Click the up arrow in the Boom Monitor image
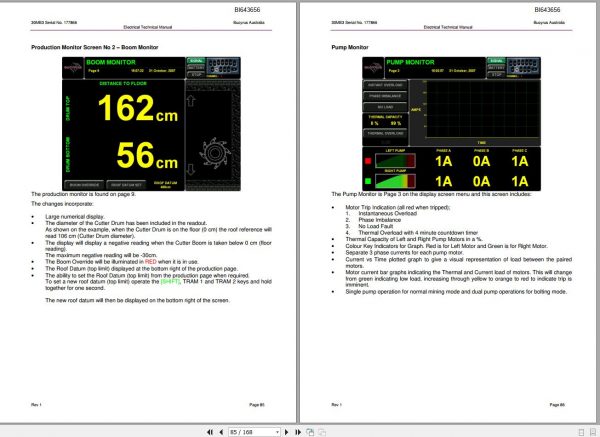Image resolution: width=600 pixels, height=437 pixels. 191,101
